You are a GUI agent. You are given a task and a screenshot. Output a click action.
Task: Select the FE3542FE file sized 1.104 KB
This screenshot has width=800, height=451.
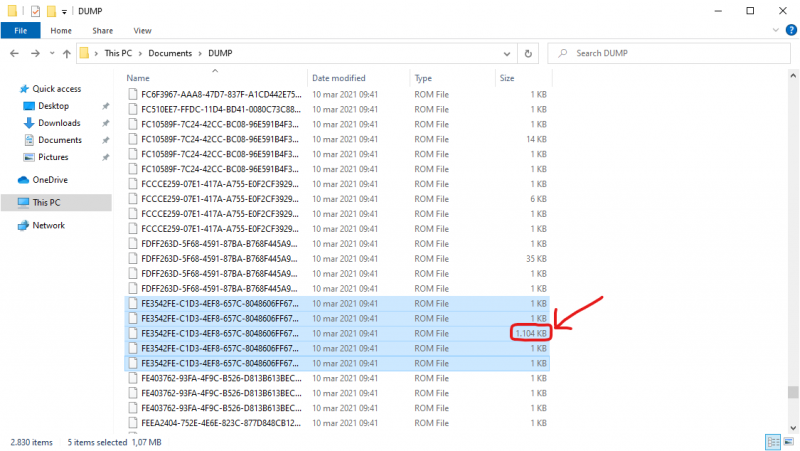337,334
